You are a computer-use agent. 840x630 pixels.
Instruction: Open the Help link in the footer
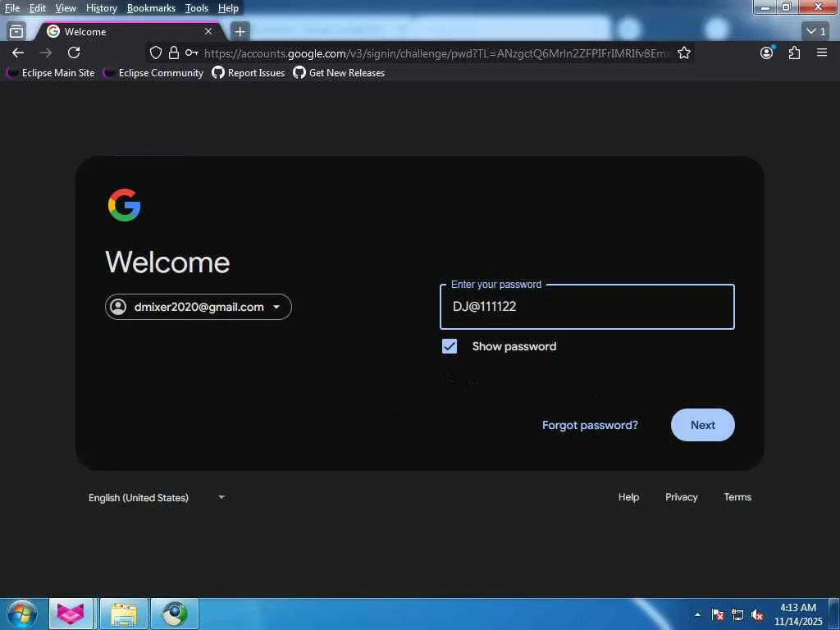coord(628,497)
